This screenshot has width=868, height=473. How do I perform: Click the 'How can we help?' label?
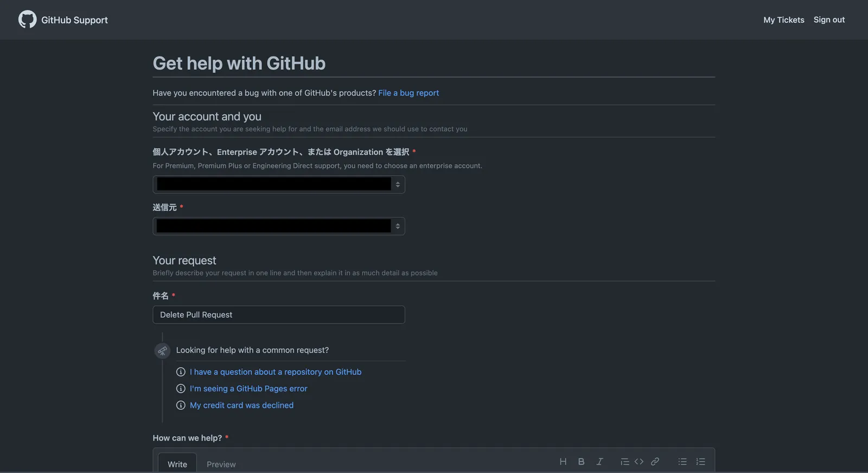click(187, 438)
